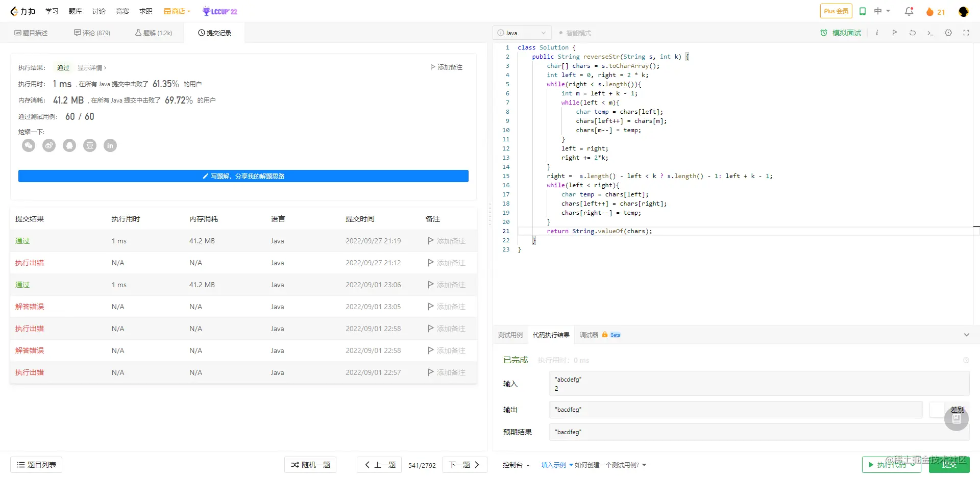Open editor settings gear icon
Viewport: 980px width, 478px height.
pos(948,33)
